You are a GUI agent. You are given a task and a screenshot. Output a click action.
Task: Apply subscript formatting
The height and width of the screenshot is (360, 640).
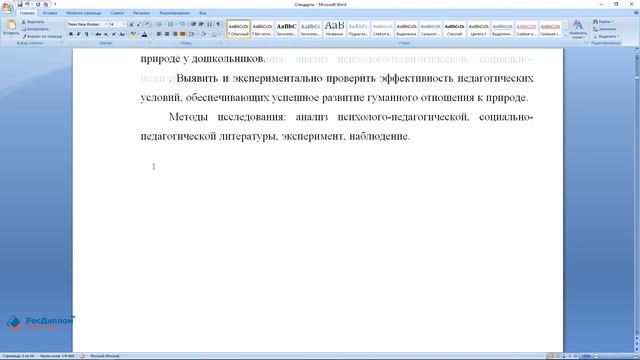(106, 34)
